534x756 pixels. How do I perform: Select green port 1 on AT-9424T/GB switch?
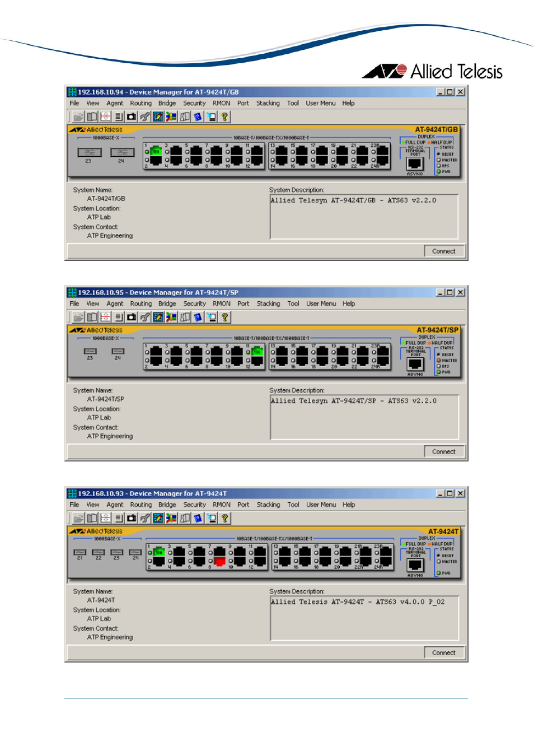pos(156,151)
